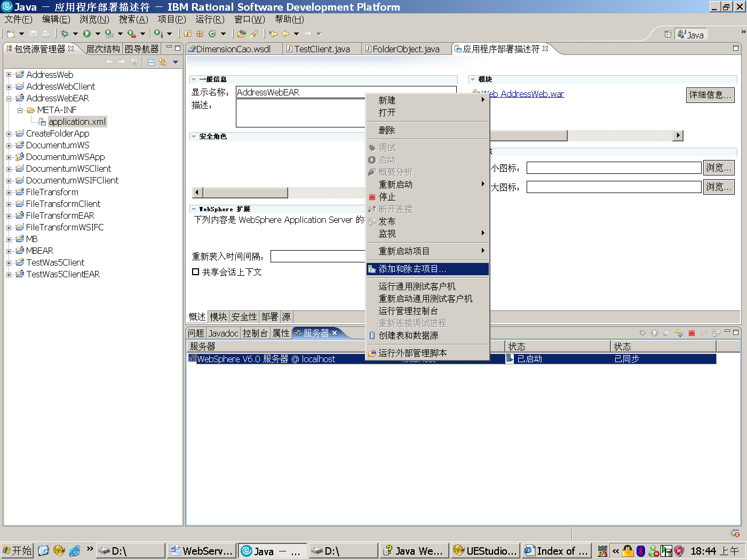Click the 安全角色 horizontal scrollbar thumb
Image resolution: width=747 pixels, height=560 pixels.
pyautogui.click(x=245, y=193)
